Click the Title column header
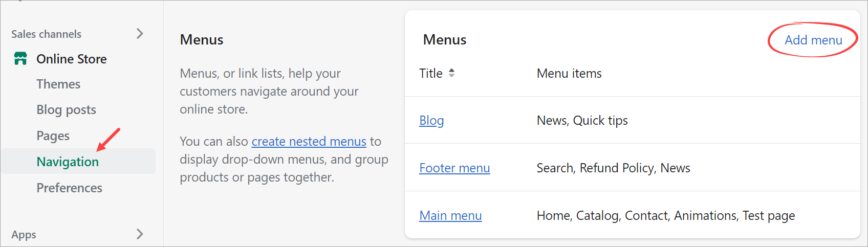 (x=431, y=73)
